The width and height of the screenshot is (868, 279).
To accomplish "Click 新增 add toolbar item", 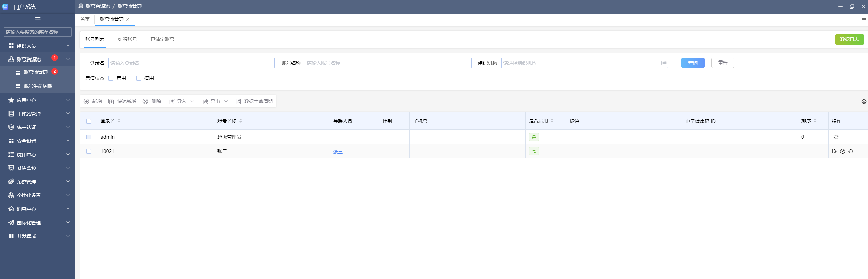I will tap(93, 101).
